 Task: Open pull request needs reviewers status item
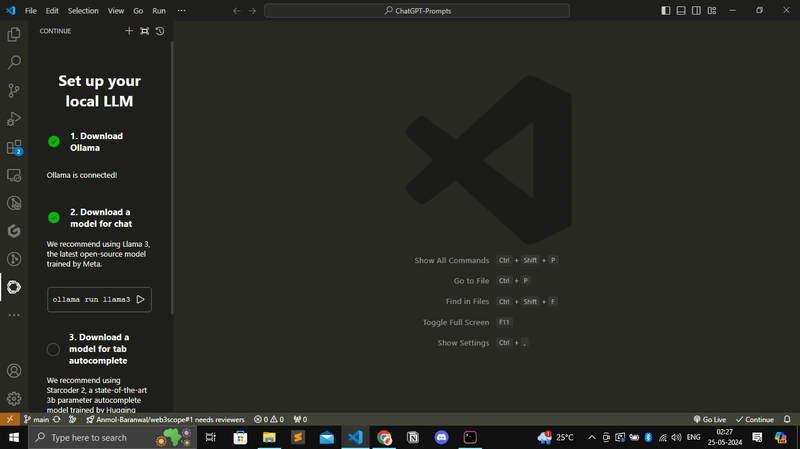(165, 419)
